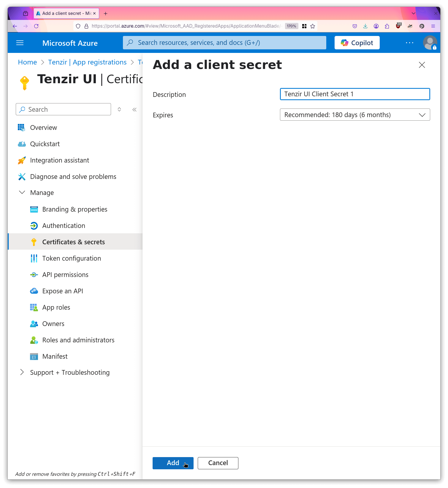Open the Firefox downloads icon
The width and height of the screenshot is (448, 488).
coord(365,26)
